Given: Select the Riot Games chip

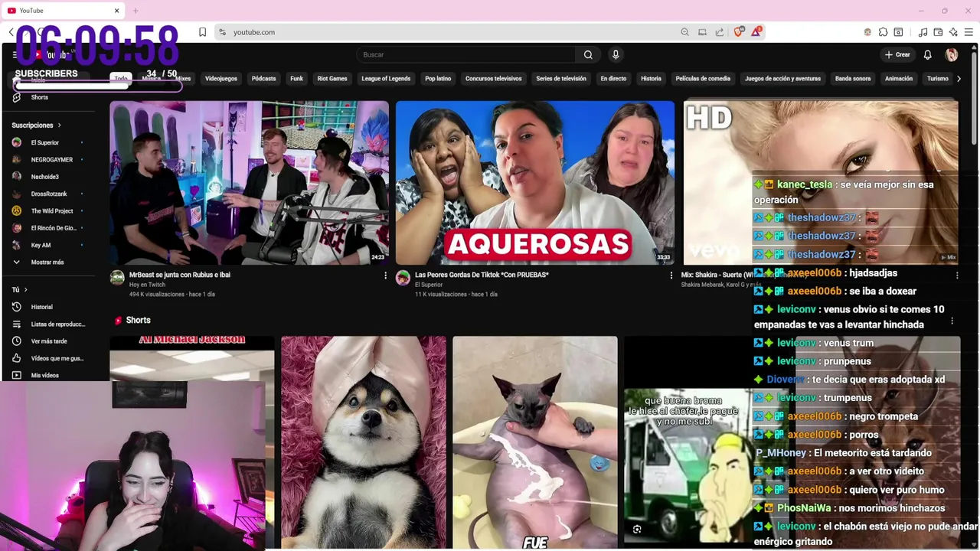Looking at the screenshot, I should (x=332, y=78).
